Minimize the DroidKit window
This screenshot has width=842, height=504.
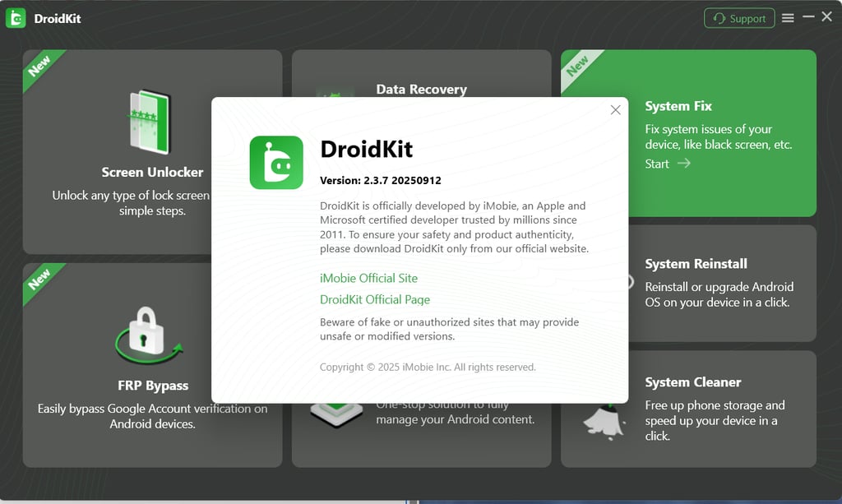(808, 17)
